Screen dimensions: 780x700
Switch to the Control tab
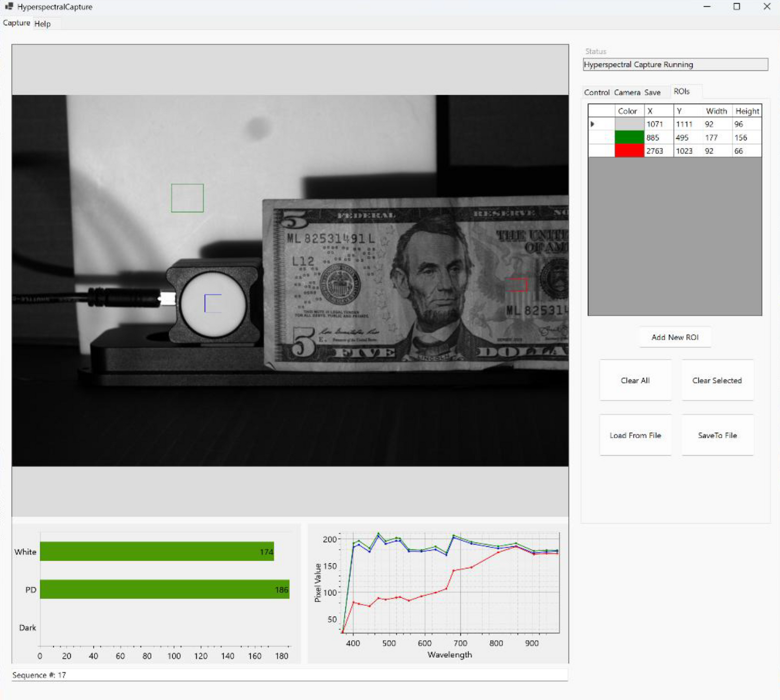coord(596,93)
